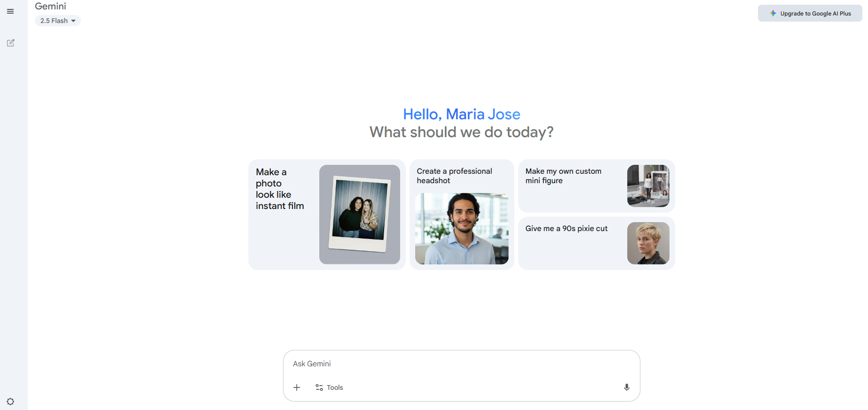This screenshot has height=410, width=868.
Task: Click the sparkle icon on Upgrade button
Action: (773, 14)
